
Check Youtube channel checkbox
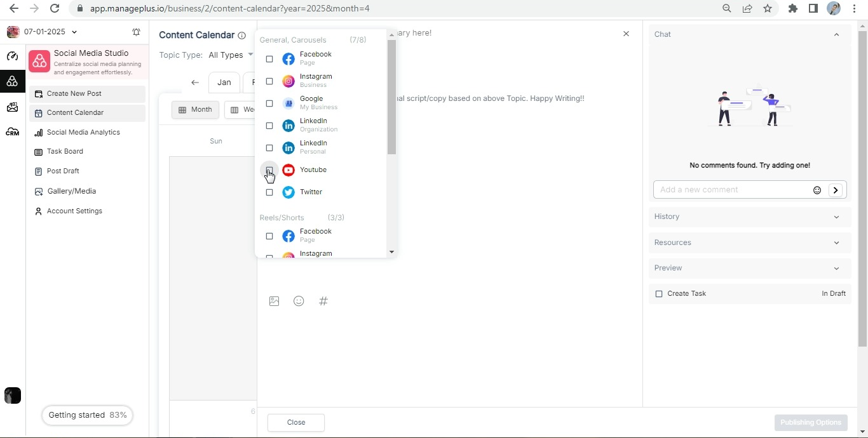coord(269,170)
